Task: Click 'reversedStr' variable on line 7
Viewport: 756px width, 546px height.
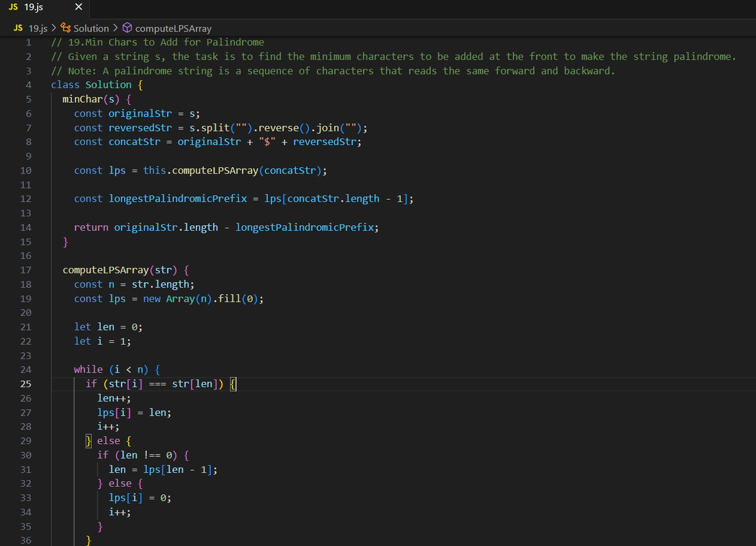Action: click(140, 127)
